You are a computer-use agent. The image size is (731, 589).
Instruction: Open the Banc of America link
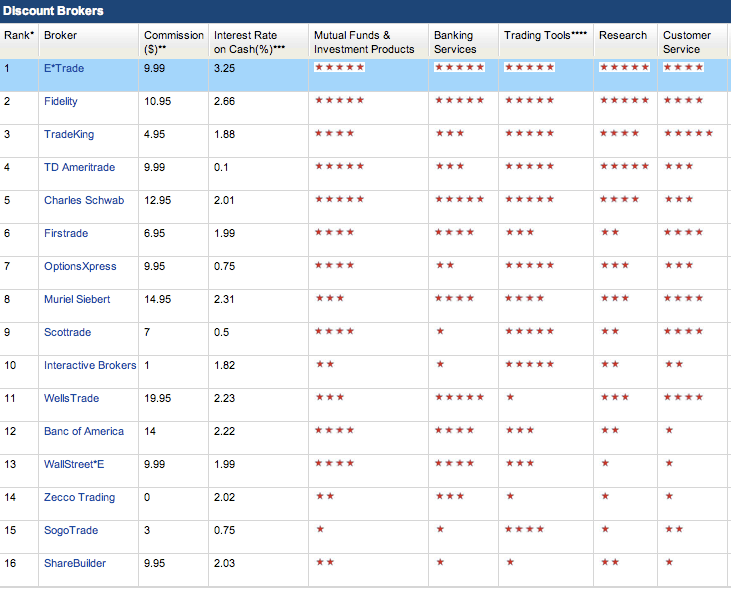coord(84,431)
